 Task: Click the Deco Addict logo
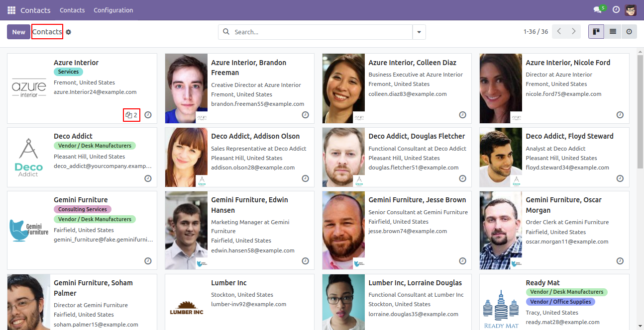click(x=29, y=157)
